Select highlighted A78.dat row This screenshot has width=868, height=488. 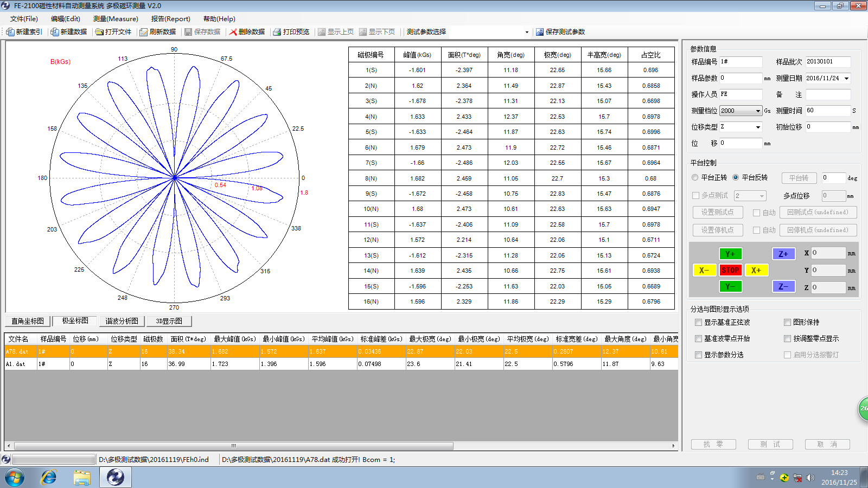tap(341, 351)
